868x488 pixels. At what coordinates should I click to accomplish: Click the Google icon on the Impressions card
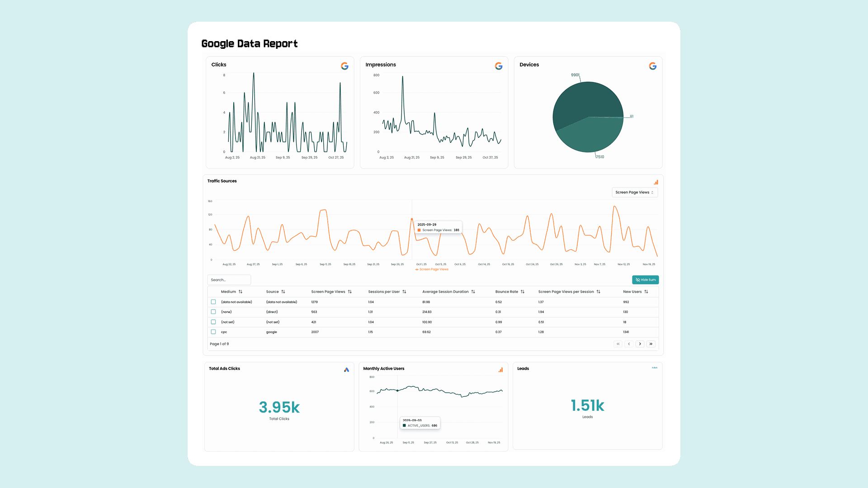coord(499,66)
